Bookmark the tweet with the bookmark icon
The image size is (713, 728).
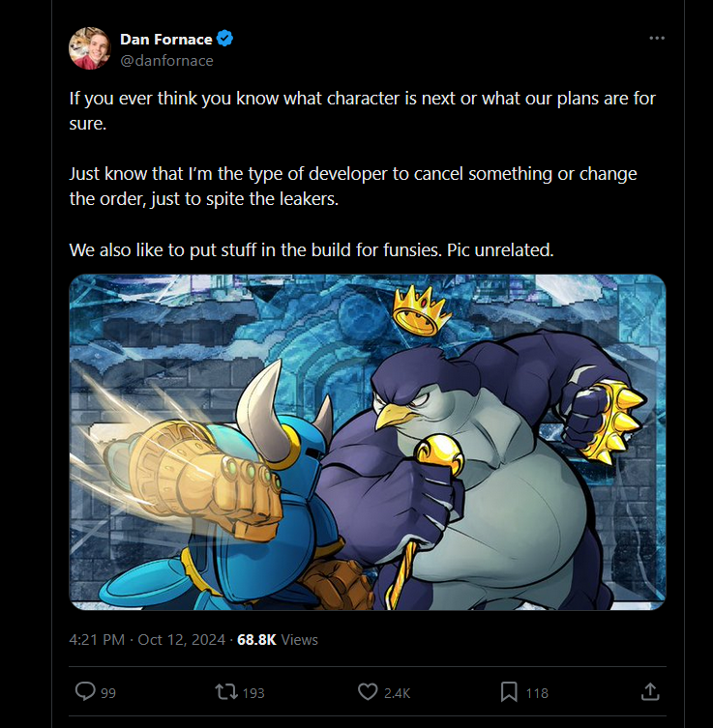[509, 691]
